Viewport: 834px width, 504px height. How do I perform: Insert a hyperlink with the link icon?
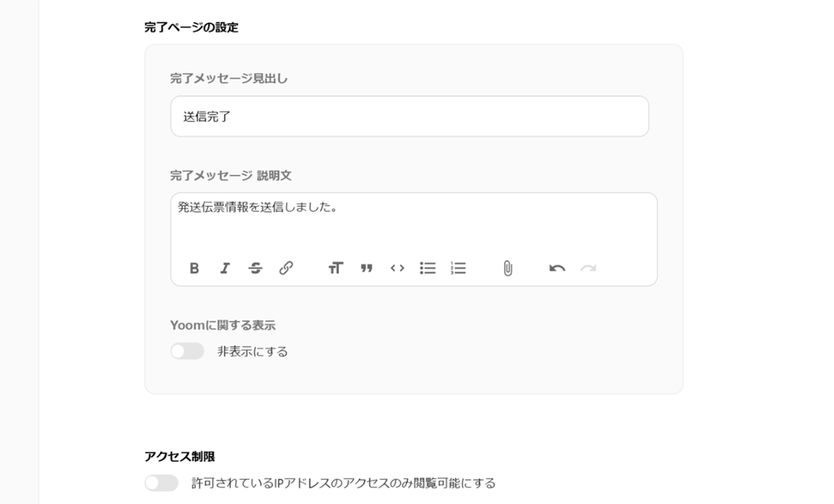286,268
